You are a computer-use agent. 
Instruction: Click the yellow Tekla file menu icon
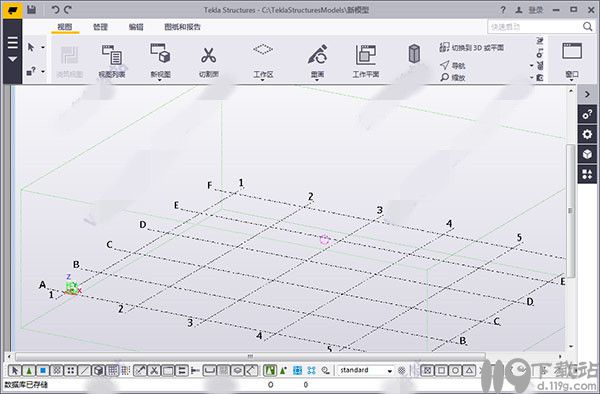point(12,10)
